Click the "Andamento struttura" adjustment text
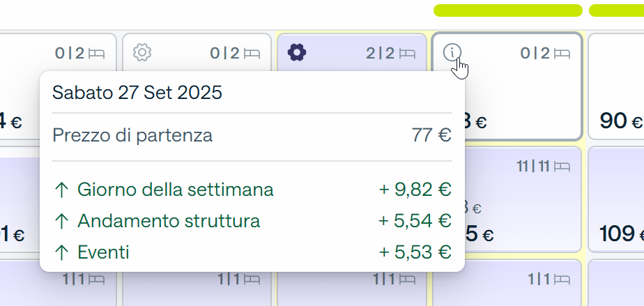The width and height of the screenshot is (644, 306). click(x=169, y=222)
